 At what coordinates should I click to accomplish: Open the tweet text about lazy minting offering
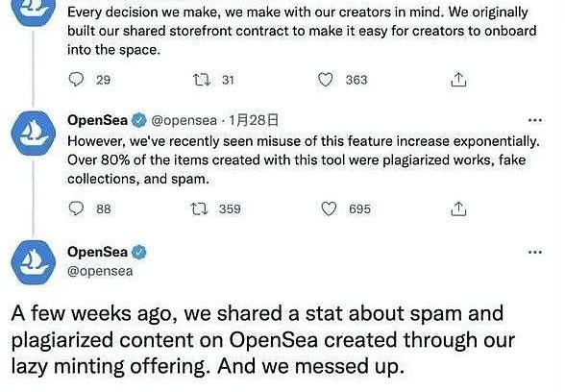(263, 340)
